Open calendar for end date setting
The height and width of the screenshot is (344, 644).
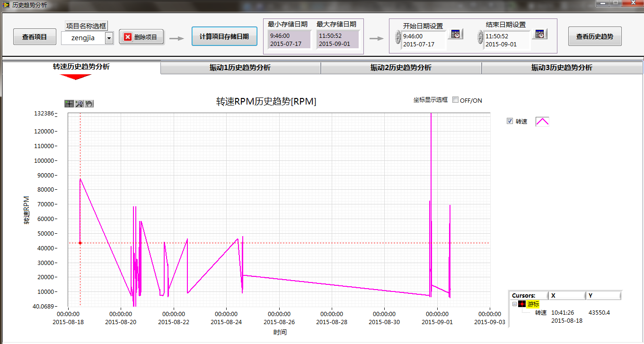[x=540, y=34]
